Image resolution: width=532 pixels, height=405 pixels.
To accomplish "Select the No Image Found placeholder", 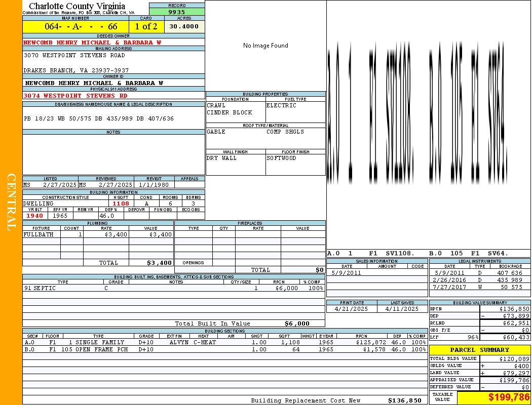I will tap(265, 46).
